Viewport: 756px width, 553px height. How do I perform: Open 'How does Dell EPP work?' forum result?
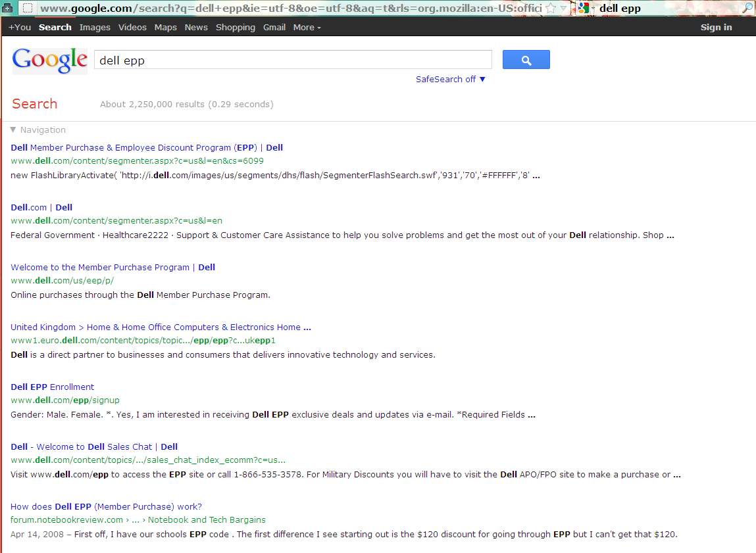[106, 507]
